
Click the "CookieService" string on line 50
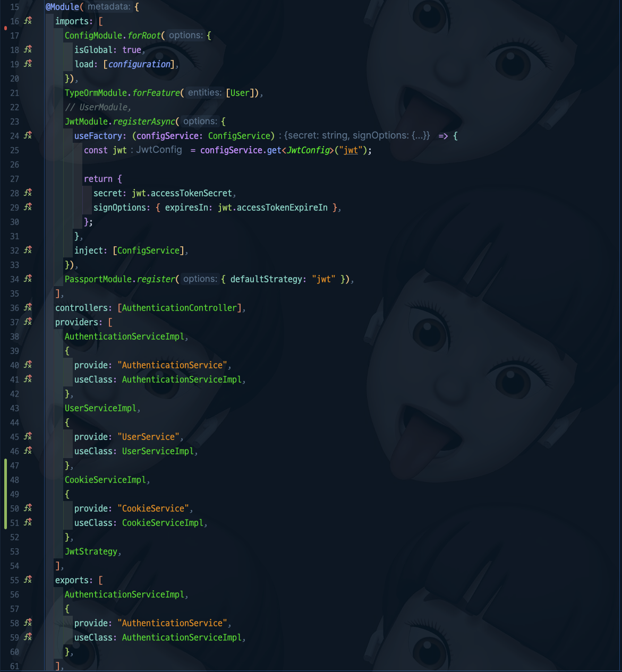(x=154, y=509)
